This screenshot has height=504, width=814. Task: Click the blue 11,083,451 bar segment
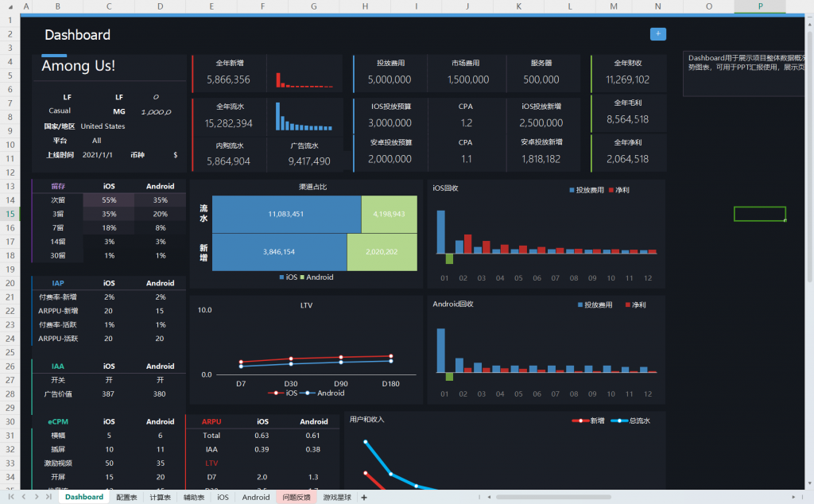click(286, 214)
